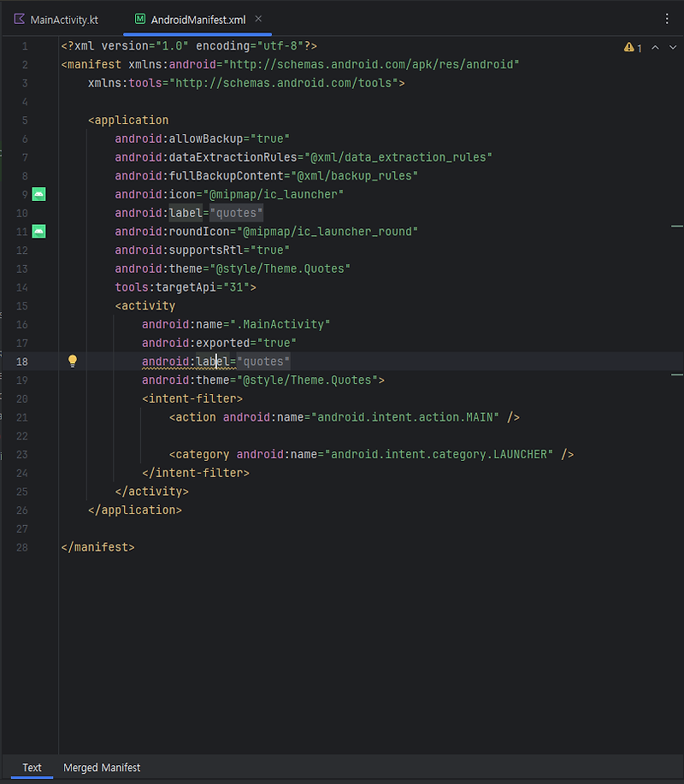Click the ic_launcher preview icon on line 9
Screen dimensions: 684x784
38,194
